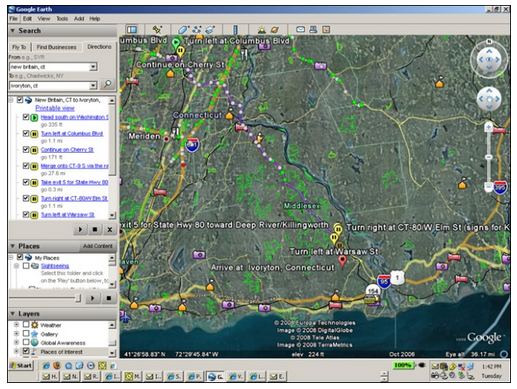The height and width of the screenshot is (389, 517).
Task: Open the Printable view link
Action: pyautogui.click(x=55, y=108)
